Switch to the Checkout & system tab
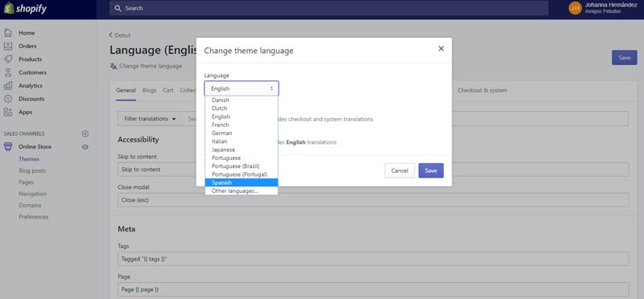644x299 pixels. (482, 90)
